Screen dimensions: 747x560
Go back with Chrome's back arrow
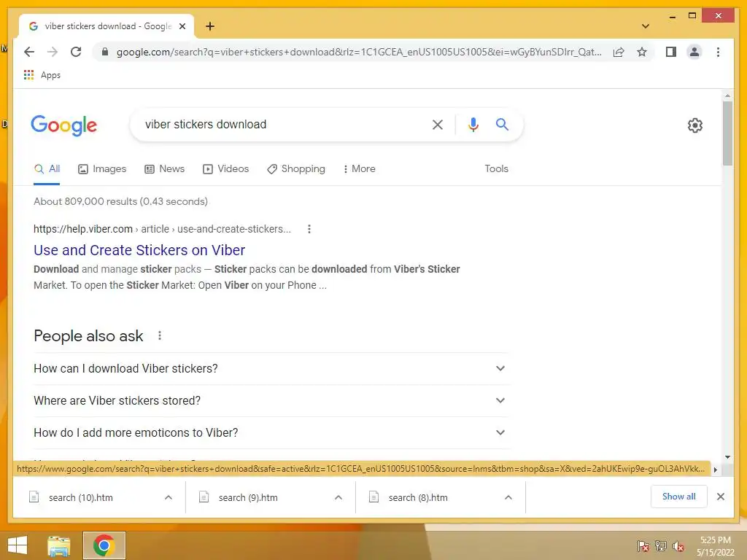(x=29, y=52)
